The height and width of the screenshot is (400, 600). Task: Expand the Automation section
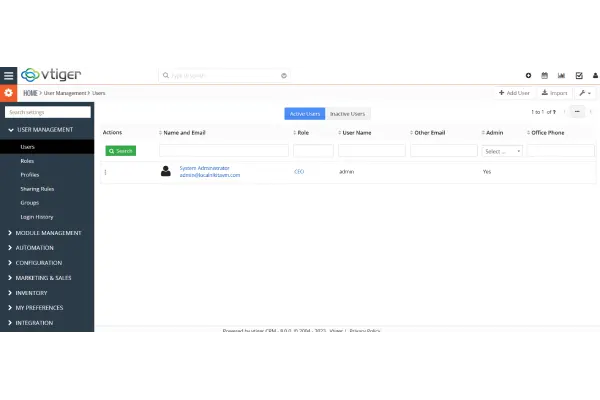(x=35, y=248)
